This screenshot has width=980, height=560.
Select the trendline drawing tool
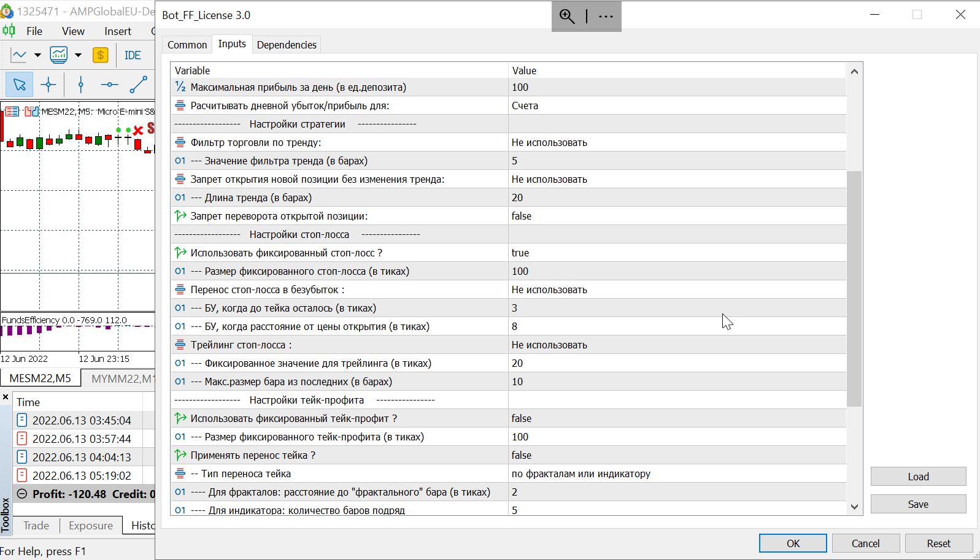(x=139, y=85)
